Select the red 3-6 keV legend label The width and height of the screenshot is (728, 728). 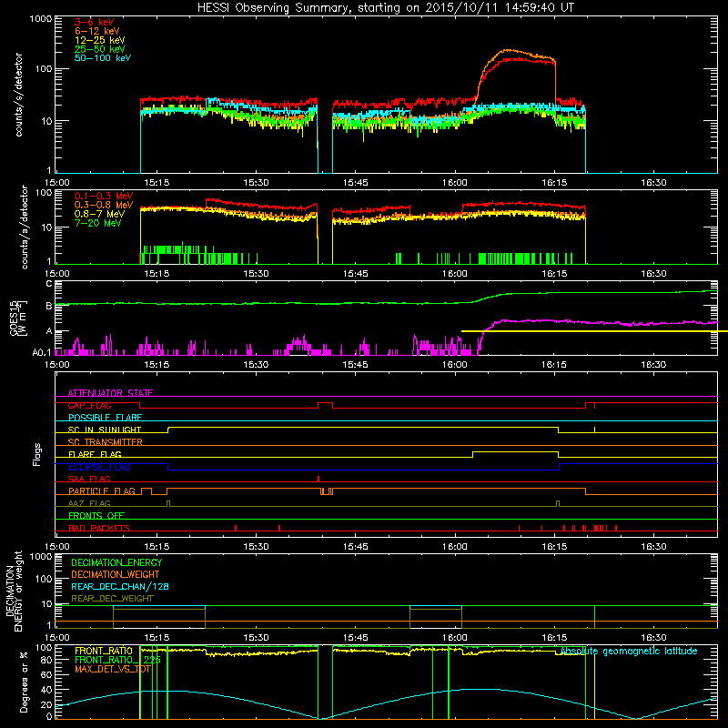[x=94, y=22]
